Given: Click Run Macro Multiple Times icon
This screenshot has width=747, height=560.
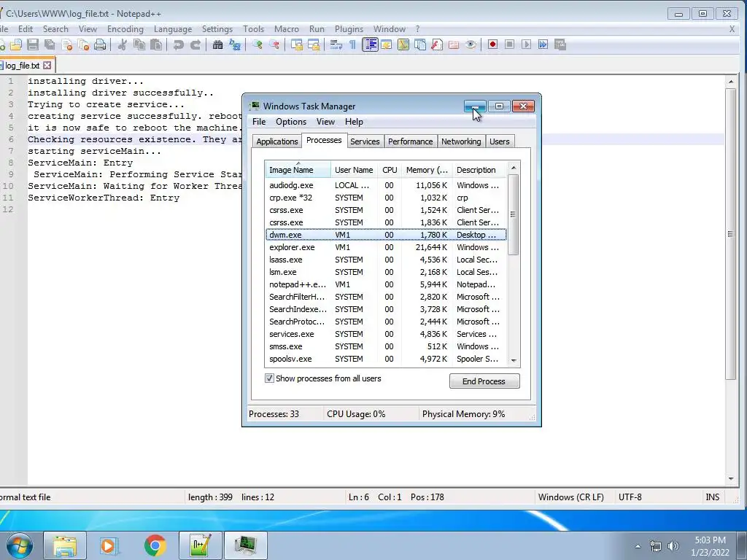Looking at the screenshot, I should [x=543, y=44].
